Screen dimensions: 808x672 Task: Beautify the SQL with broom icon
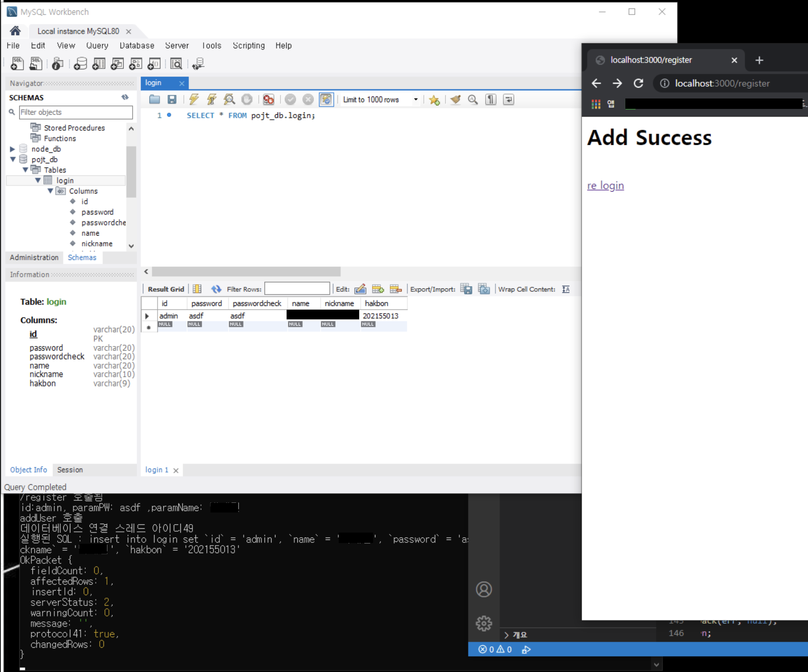[x=456, y=99]
